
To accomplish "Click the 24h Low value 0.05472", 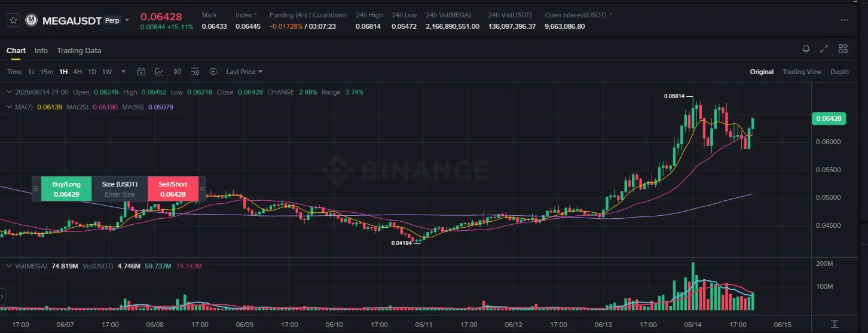I will [x=404, y=26].
